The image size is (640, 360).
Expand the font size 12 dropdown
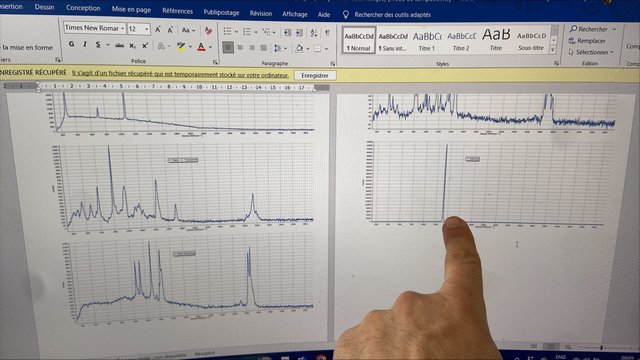[147, 29]
